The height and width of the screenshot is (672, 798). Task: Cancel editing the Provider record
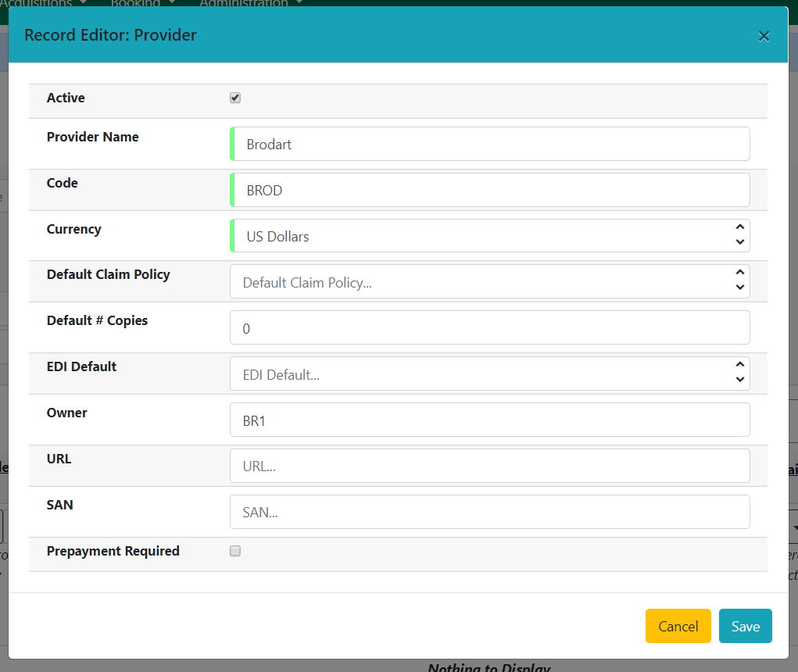click(678, 625)
